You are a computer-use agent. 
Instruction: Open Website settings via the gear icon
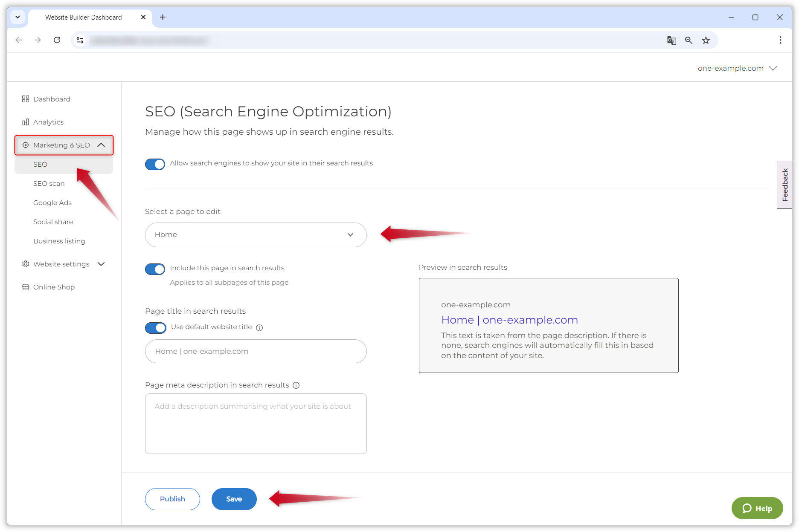click(26, 264)
